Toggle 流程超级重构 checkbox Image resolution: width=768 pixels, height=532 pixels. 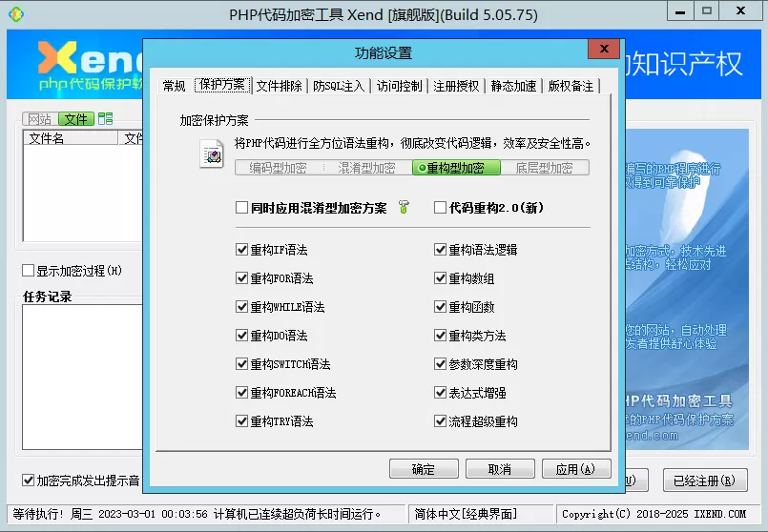[440, 420]
